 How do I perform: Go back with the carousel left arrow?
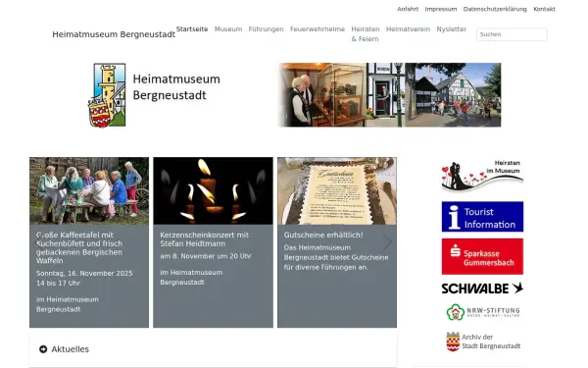39,242
